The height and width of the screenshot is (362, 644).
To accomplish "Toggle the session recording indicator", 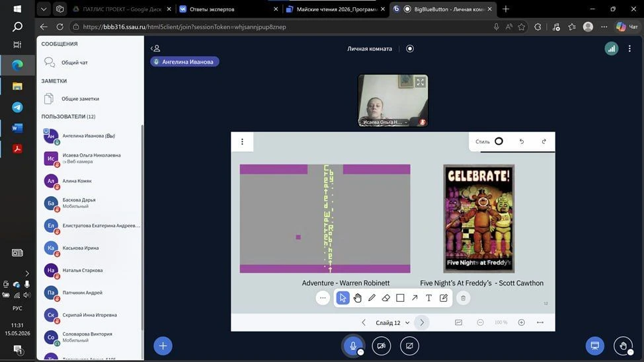I will [410, 48].
